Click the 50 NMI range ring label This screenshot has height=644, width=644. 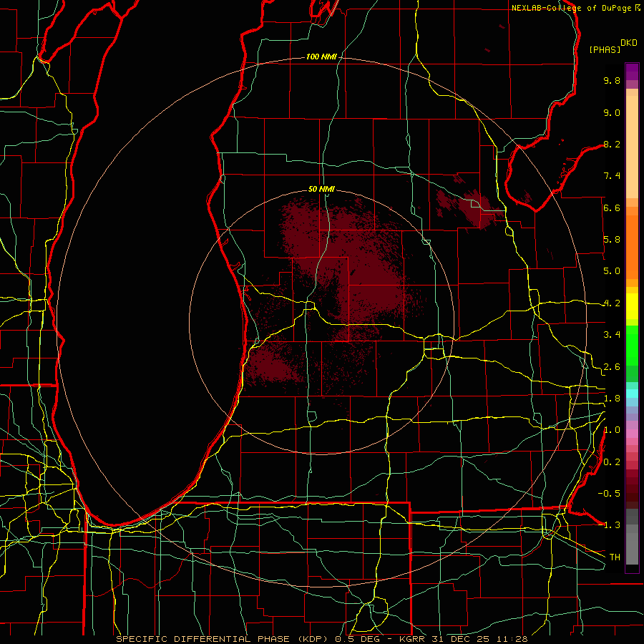click(x=321, y=189)
